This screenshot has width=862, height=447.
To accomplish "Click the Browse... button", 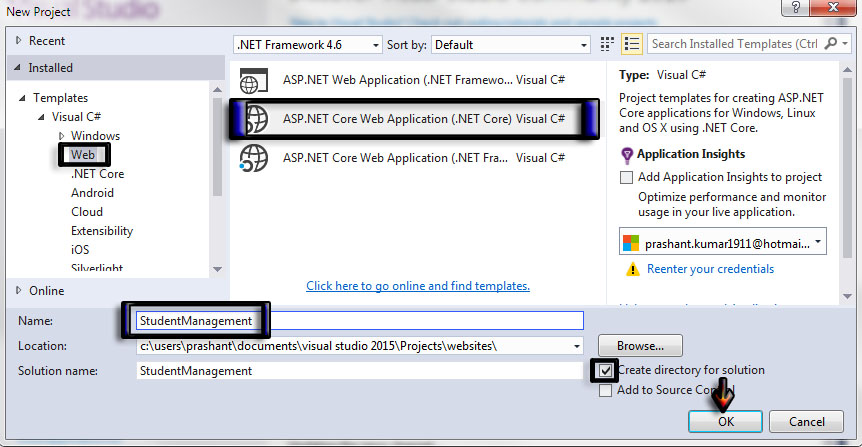I will pos(640,346).
